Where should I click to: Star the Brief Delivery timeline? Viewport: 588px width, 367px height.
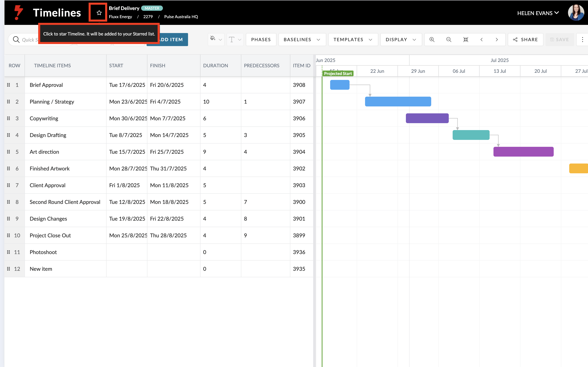(99, 13)
